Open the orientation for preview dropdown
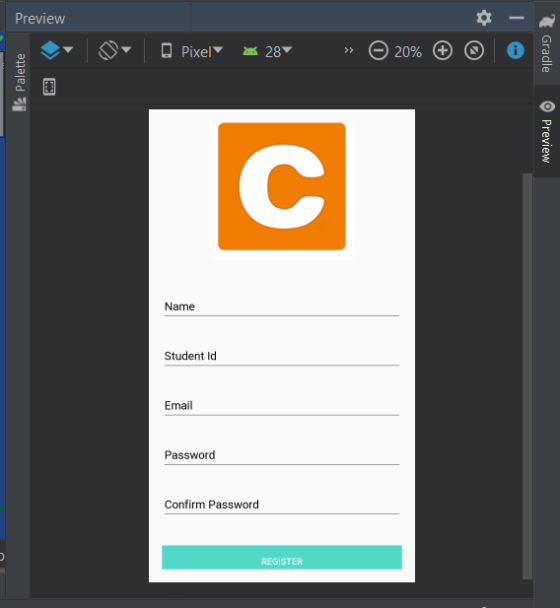Image resolution: width=560 pixels, height=608 pixels. click(115, 50)
